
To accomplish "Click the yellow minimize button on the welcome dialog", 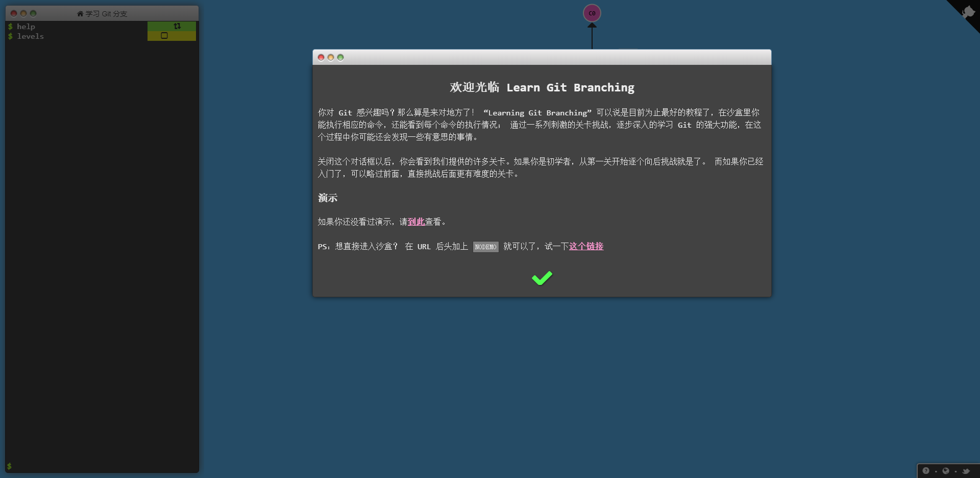I will tap(331, 57).
